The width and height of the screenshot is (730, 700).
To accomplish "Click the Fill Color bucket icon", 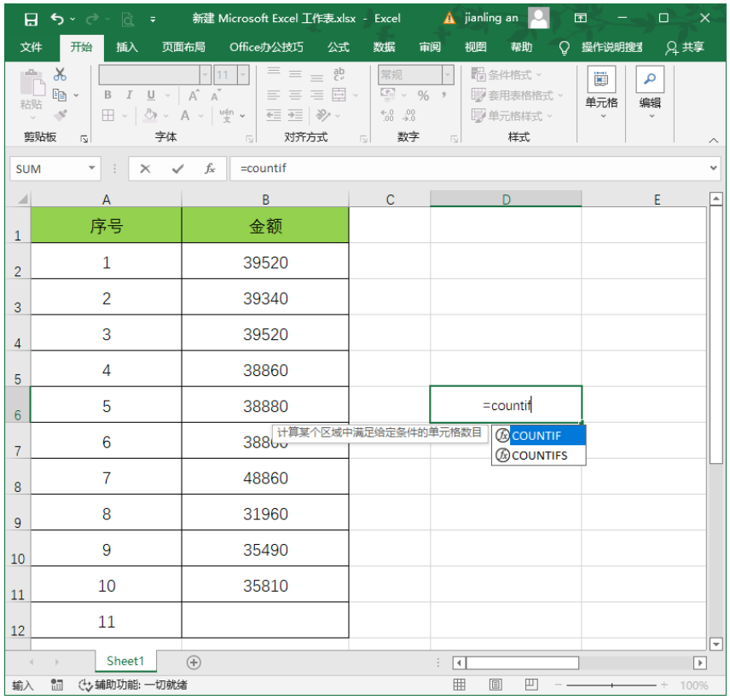I will (150, 115).
